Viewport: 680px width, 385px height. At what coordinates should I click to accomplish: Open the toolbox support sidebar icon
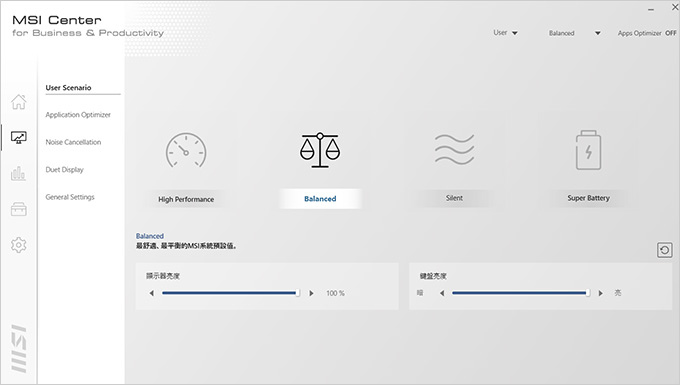pyautogui.click(x=19, y=209)
